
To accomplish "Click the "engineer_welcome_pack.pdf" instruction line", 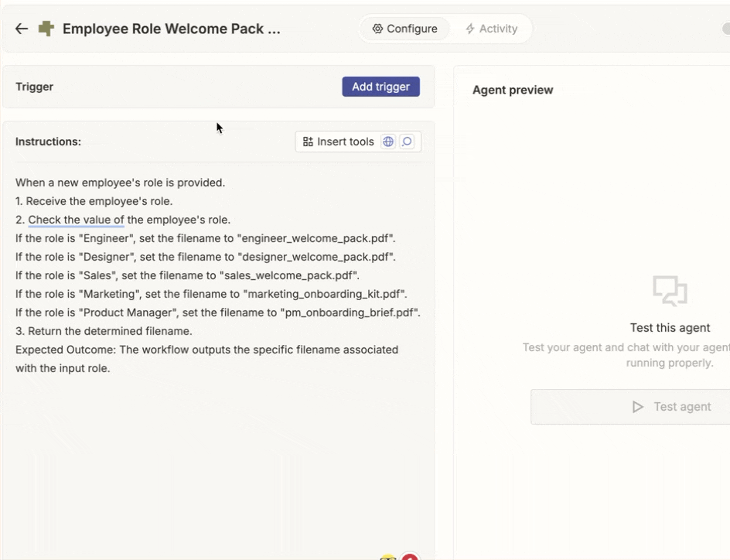I will pos(206,238).
